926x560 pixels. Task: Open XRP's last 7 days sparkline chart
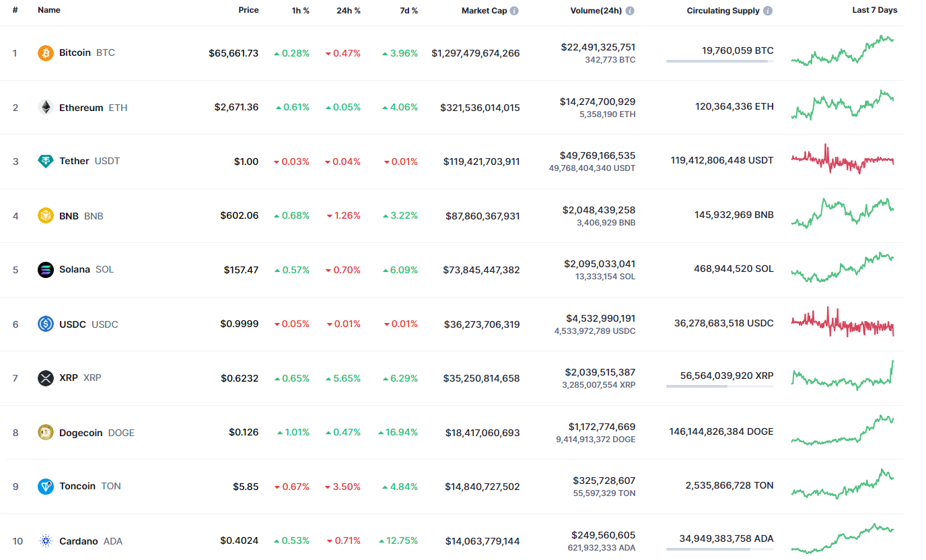point(843,376)
